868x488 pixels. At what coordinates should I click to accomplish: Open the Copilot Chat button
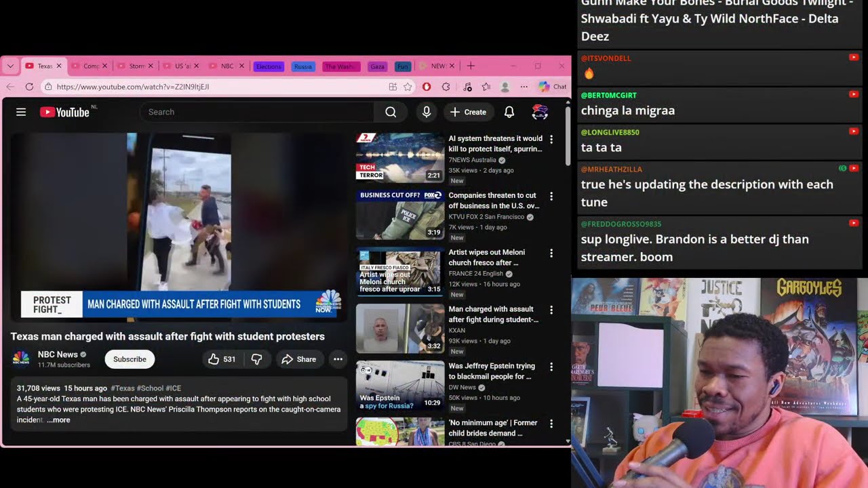coord(553,87)
